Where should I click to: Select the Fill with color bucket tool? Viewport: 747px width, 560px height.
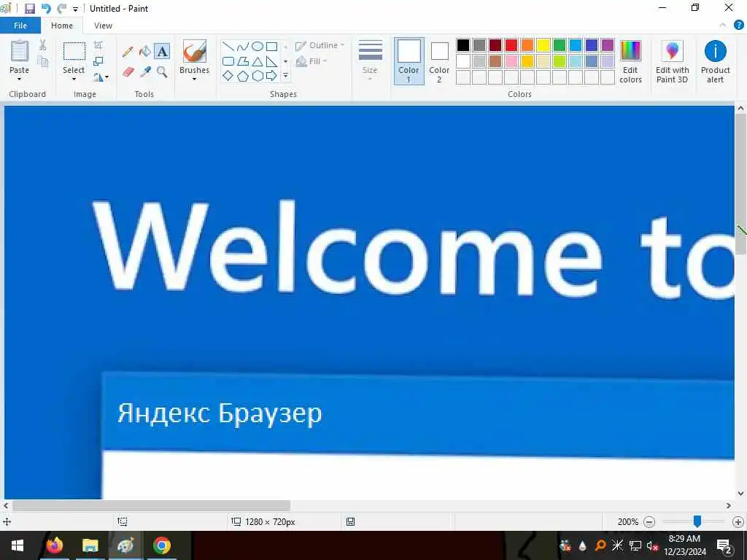145,52
